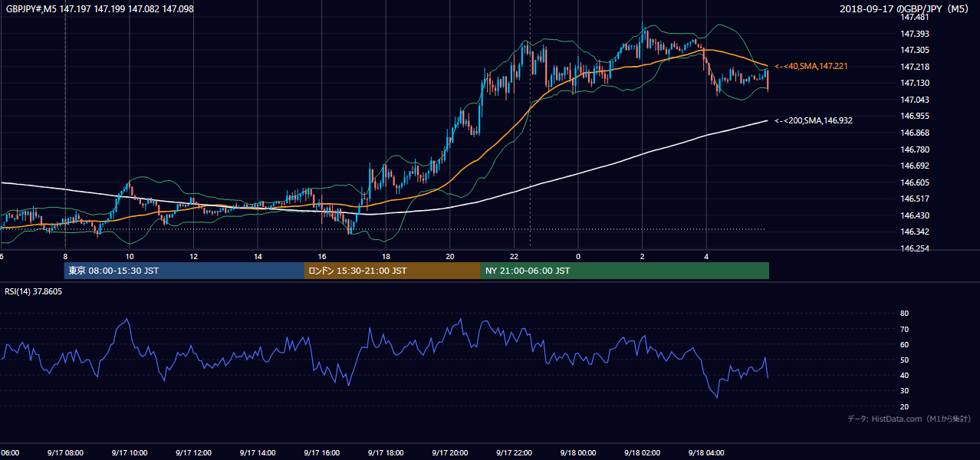
Task: Click the 9/17 14:00 bottom time label
Action: (x=257, y=453)
